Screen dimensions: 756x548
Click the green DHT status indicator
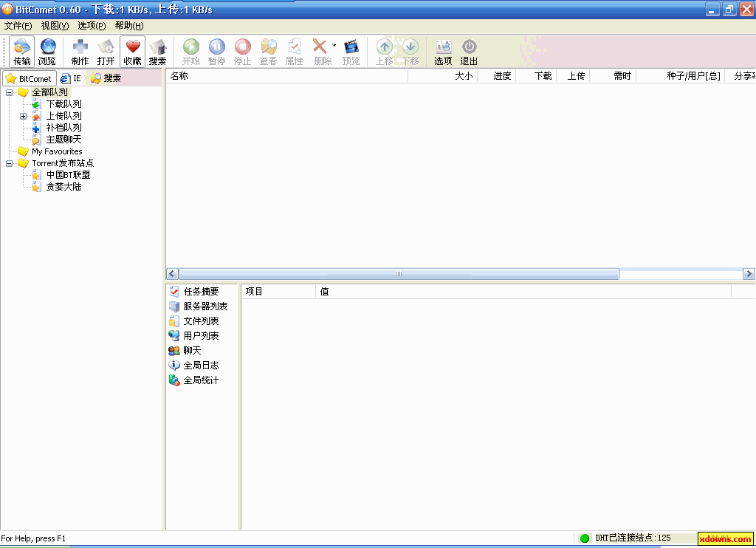point(585,538)
